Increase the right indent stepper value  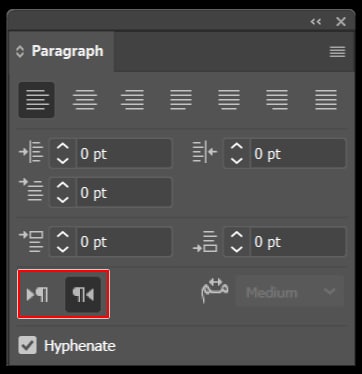tap(236, 146)
